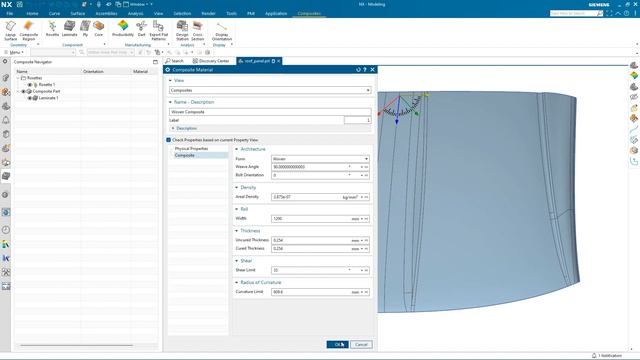Open the Menu button below ribbon
This screenshot has width=640, height=360.
pyautogui.click(x=13, y=52)
